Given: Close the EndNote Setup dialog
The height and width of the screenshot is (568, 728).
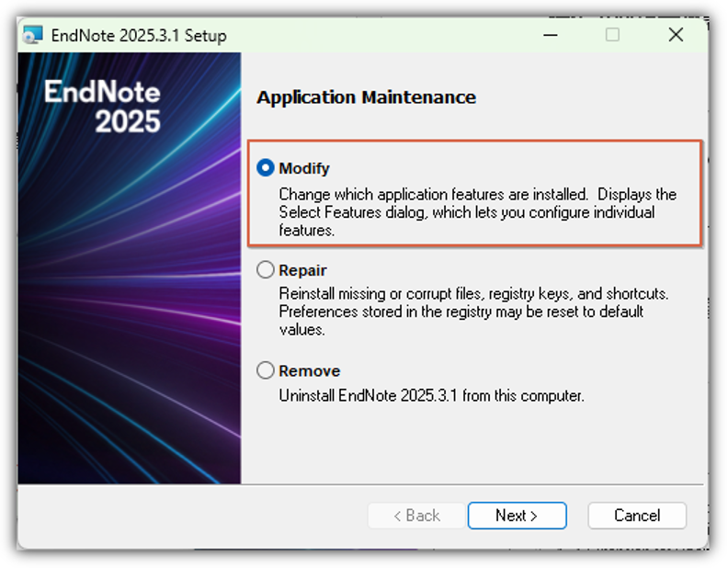Looking at the screenshot, I should tap(676, 35).
